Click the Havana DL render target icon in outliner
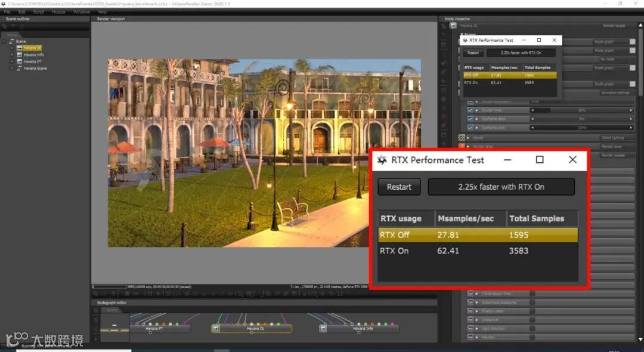The width and height of the screenshot is (644, 352). 19,48
